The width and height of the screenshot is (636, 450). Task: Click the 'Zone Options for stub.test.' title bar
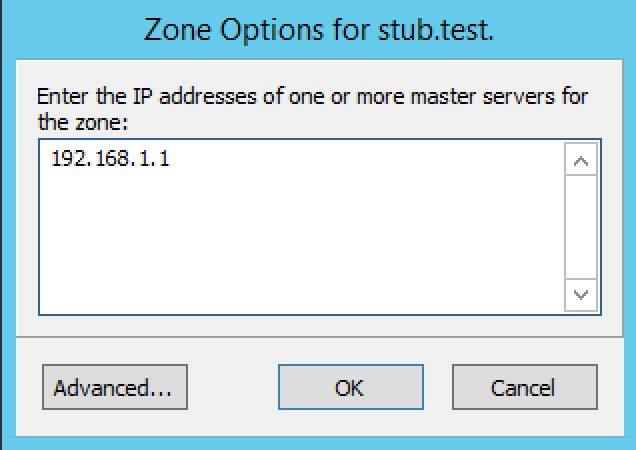click(x=318, y=29)
